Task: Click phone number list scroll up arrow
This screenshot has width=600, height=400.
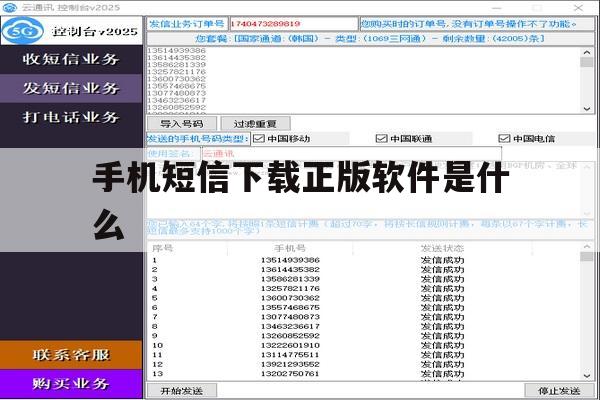Action: 587,52
